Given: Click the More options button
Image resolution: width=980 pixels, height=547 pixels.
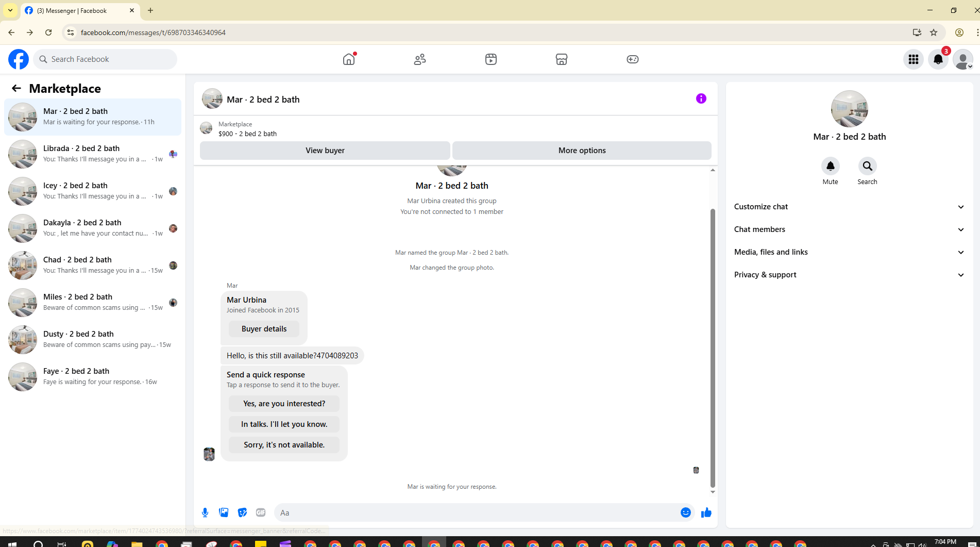Looking at the screenshot, I should (x=582, y=151).
